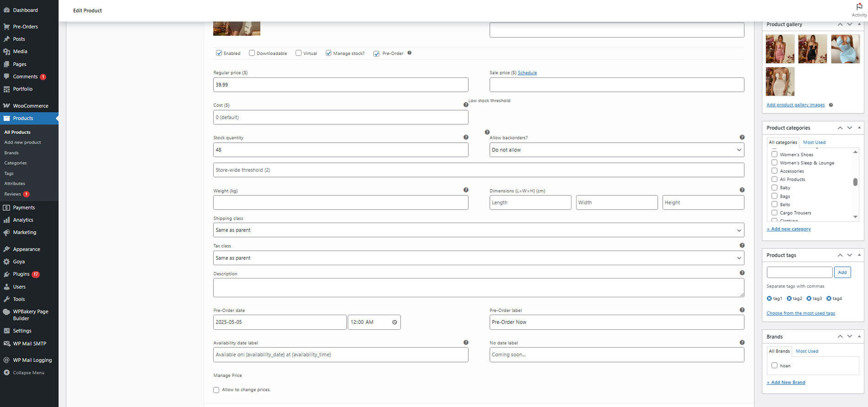
Task: Open WP Mail Logging menu
Action: coord(32,360)
